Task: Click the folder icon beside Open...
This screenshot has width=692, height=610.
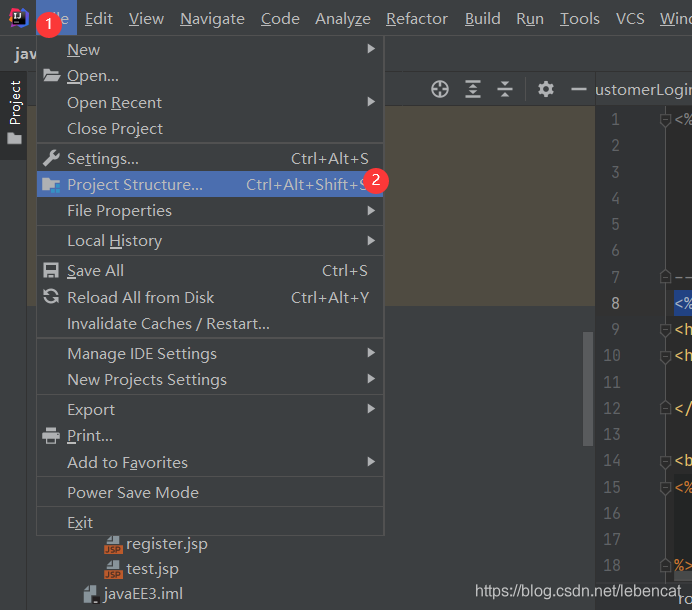Action: click(51, 76)
